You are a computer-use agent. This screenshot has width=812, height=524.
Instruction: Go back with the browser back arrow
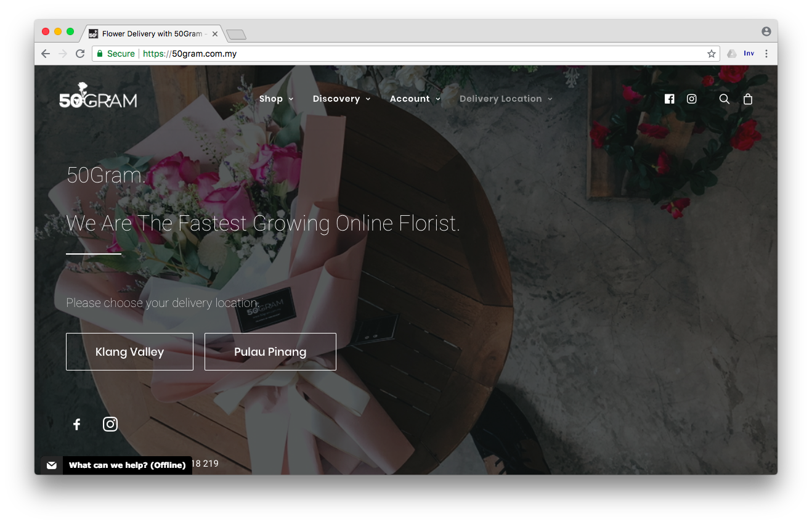[46, 54]
